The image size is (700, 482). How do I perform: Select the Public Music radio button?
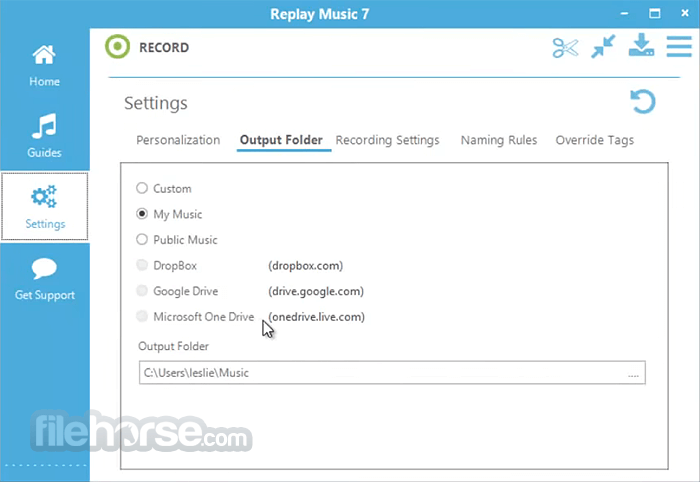(x=142, y=239)
